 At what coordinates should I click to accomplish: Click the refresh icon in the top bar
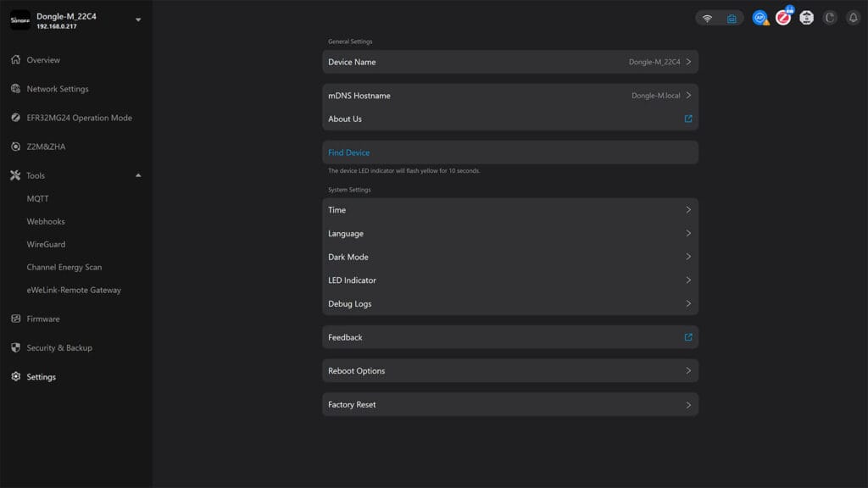tap(829, 17)
